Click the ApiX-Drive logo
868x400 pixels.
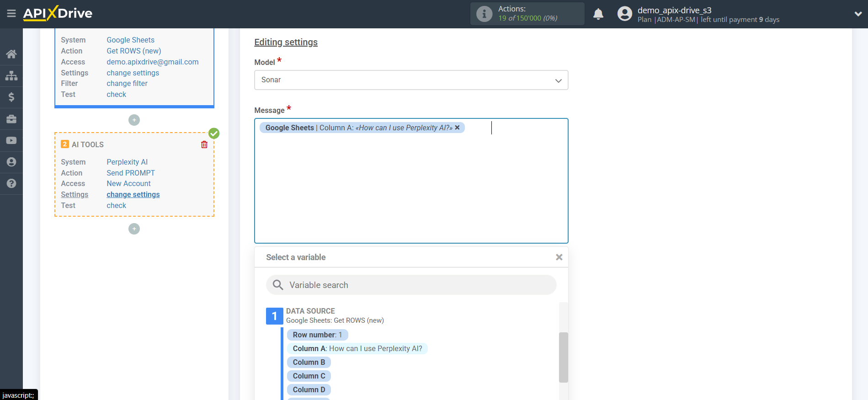pos(58,13)
